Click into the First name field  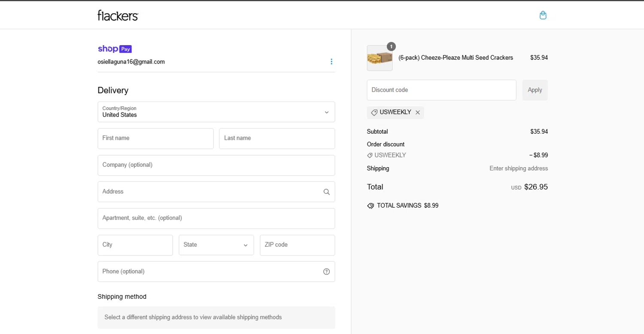pos(155,138)
